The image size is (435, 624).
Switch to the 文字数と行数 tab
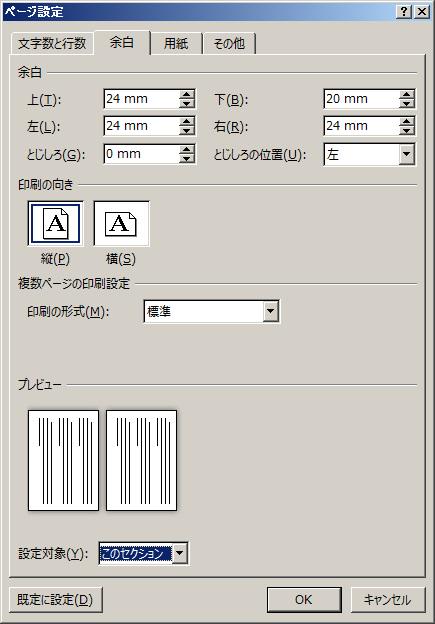(x=52, y=43)
